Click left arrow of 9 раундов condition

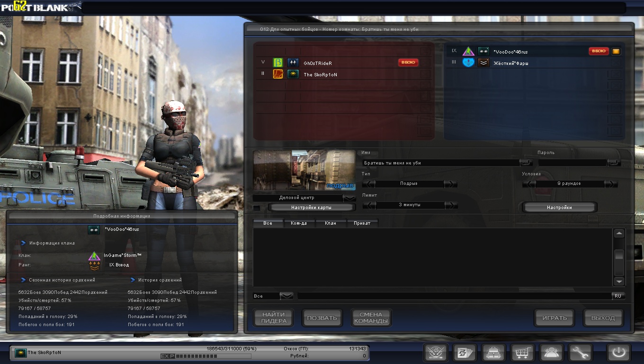point(528,184)
